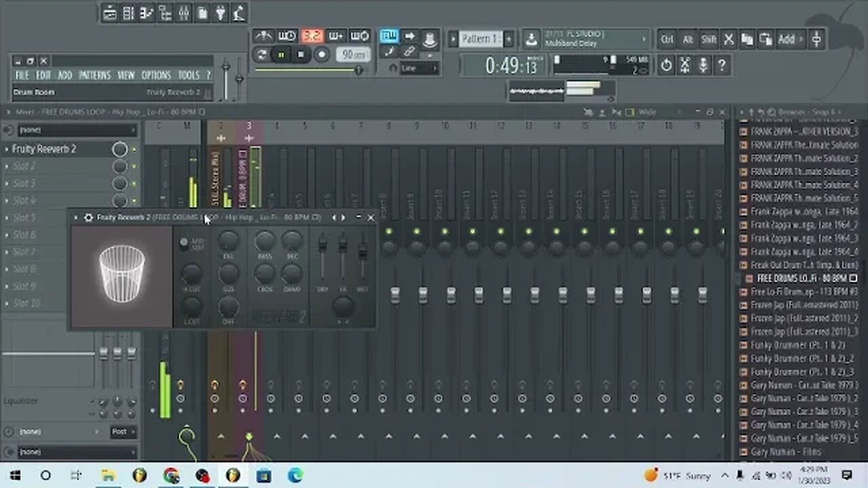This screenshot has height=488, width=868.
Task: Toggle the MID/SIDE switch in Reeverb 2
Action: [184, 243]
